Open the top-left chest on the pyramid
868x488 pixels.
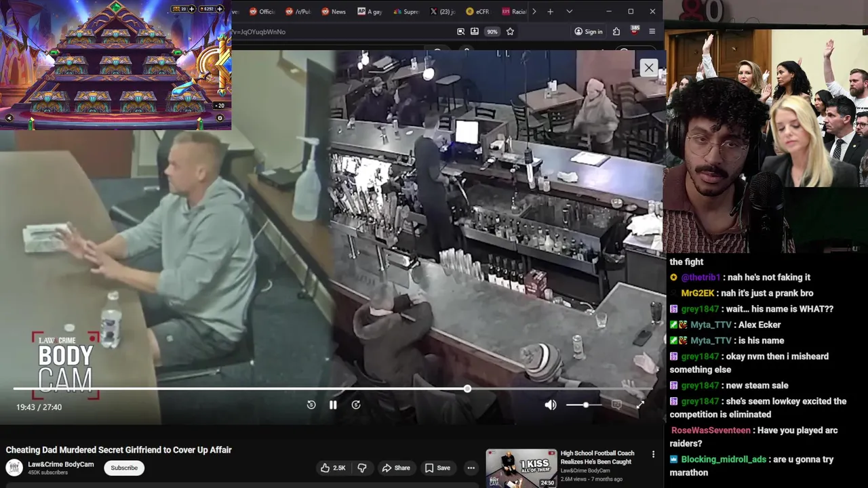81,37
